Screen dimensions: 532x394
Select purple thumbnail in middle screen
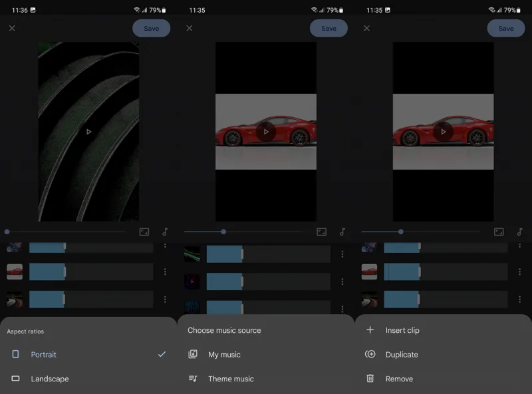pyautogui.click(x=192, y=282)
